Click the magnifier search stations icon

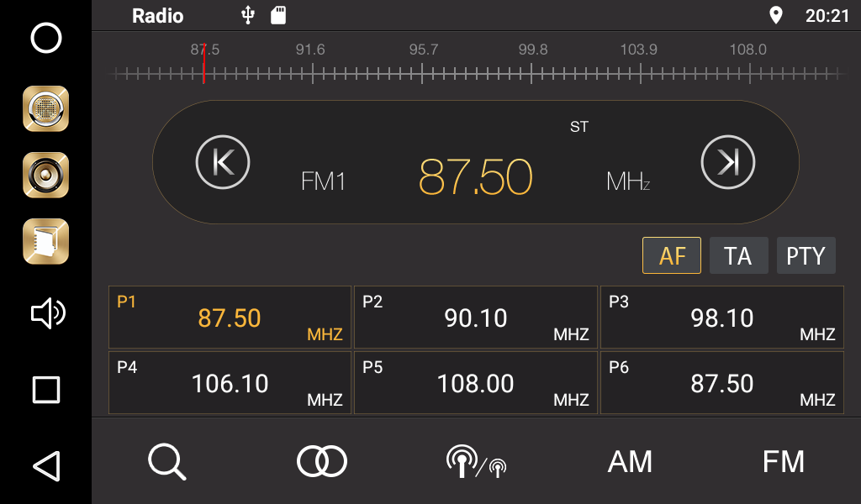166,461
